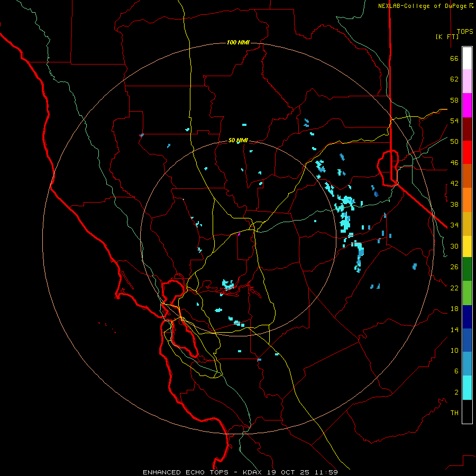The image size is (476, 476).
Task: Click the legend value 30
Action: tap(454, 246)
